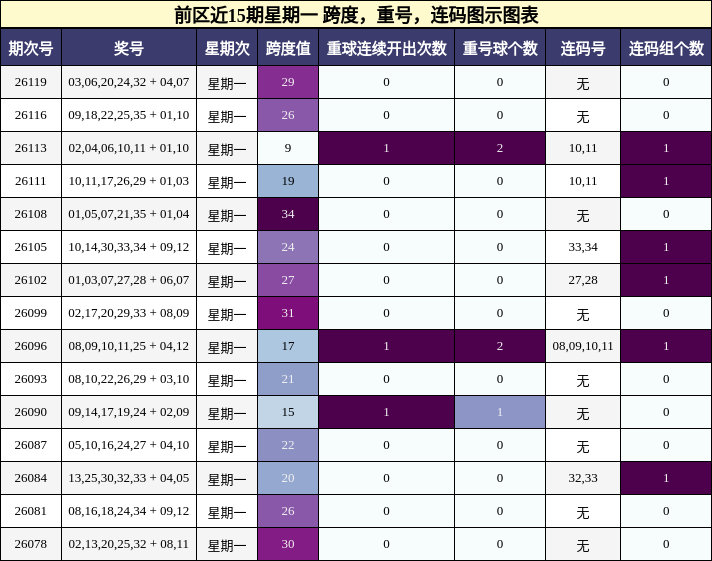Viewport: 712px width, 561px height.
Task: Click span value 22 cell
Action: coord(288,445)
